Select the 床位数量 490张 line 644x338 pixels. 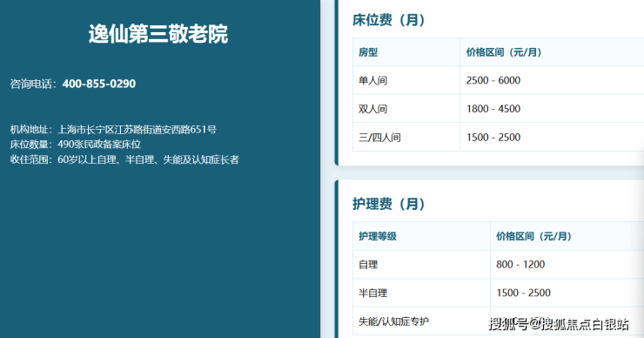pos(76,145)
